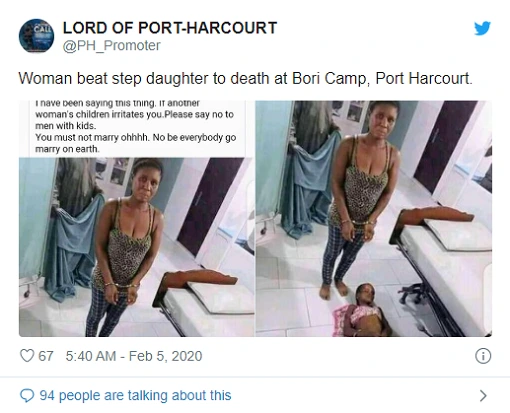Visit the @PH_Promoter handle
The width and height of the screenshot is (510, 413).
pos(112,46)
